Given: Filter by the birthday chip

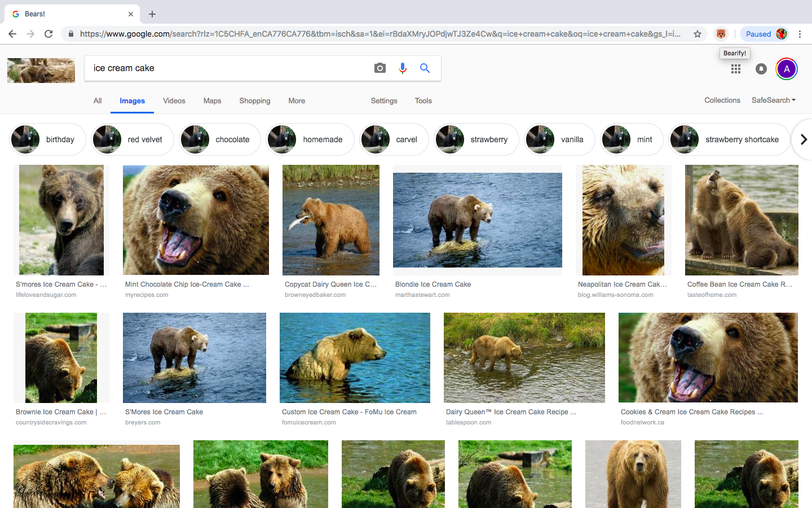Looking at the screenshot, I should coord(48,139).
